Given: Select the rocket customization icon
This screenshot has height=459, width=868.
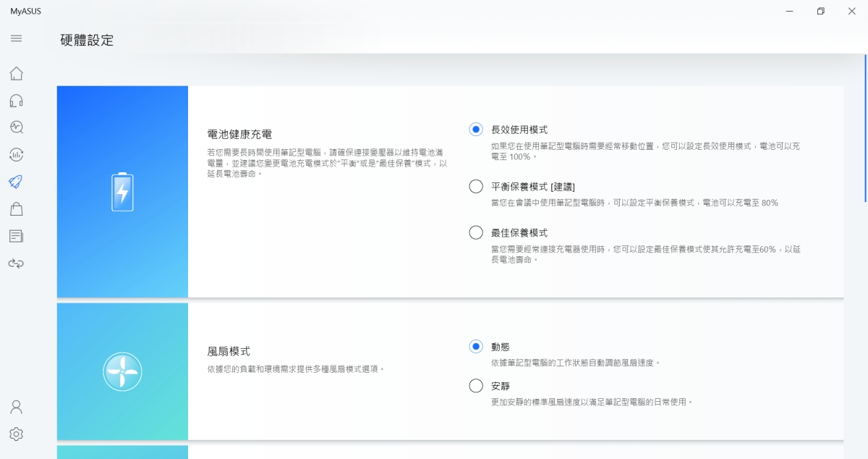Looking at the screenshot, I should click(x=16, y=182).
